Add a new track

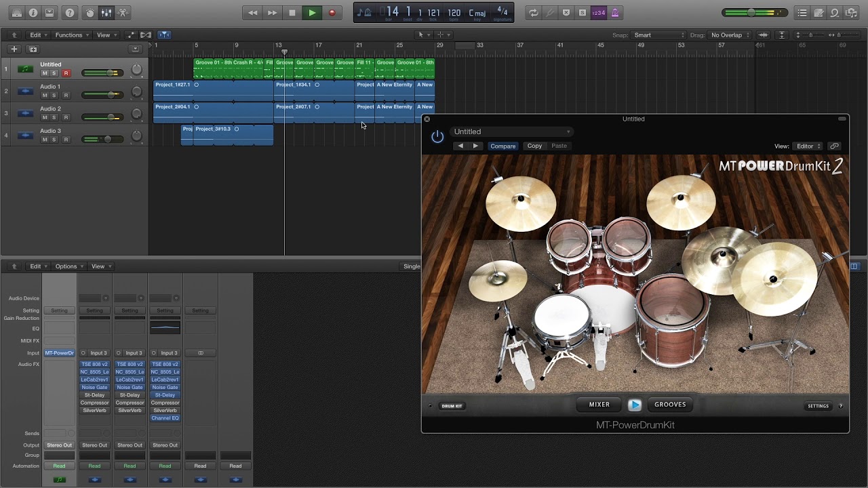pyautogui.click(x=14, y=49)
